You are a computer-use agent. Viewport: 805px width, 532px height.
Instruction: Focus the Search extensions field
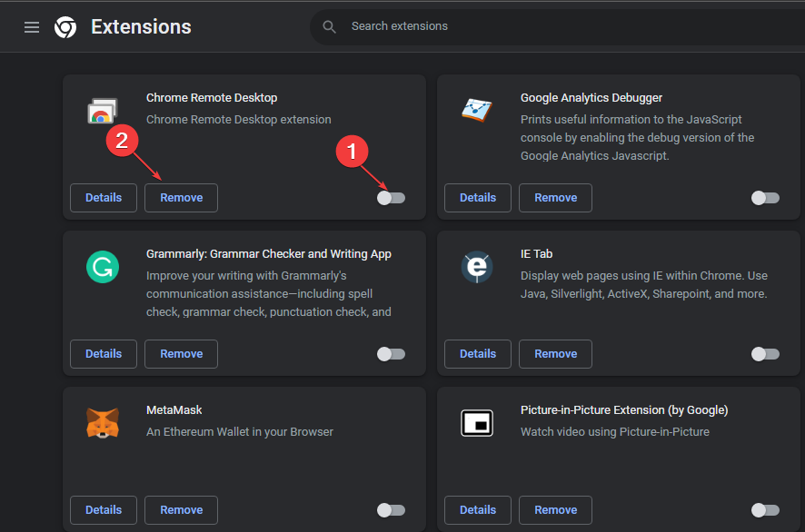[545, 27]
